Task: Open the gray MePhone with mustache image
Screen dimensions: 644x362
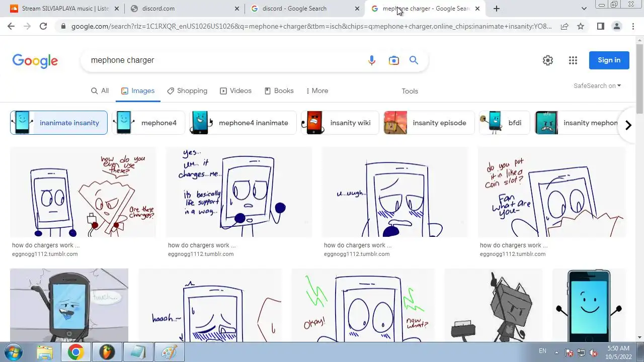Action: pyautogui.click(x=69, y=305)
